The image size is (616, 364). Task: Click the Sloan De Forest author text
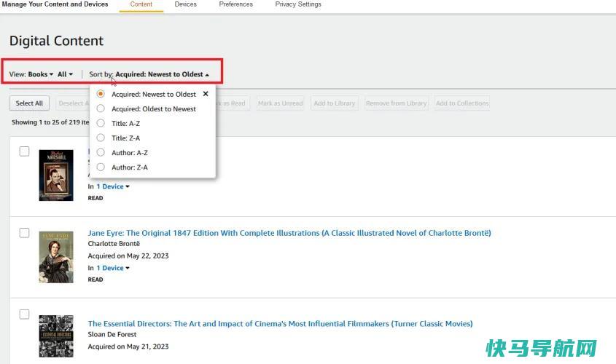pyautogui.click(x=112, y=334)
